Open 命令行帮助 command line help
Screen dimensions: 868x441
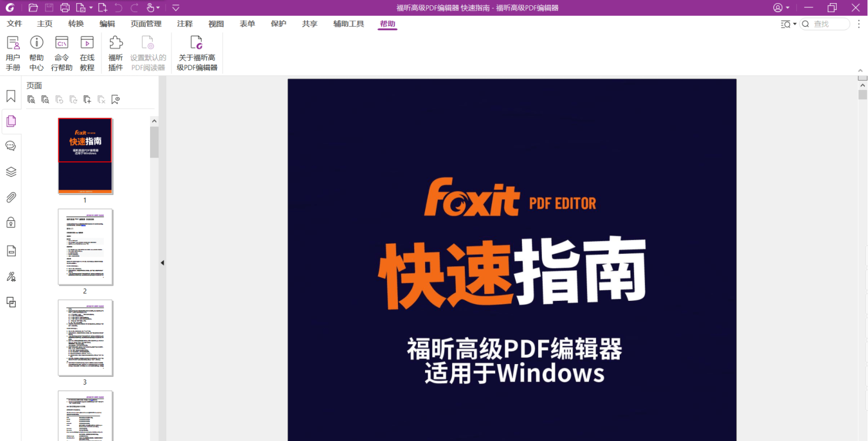point(62,53)
